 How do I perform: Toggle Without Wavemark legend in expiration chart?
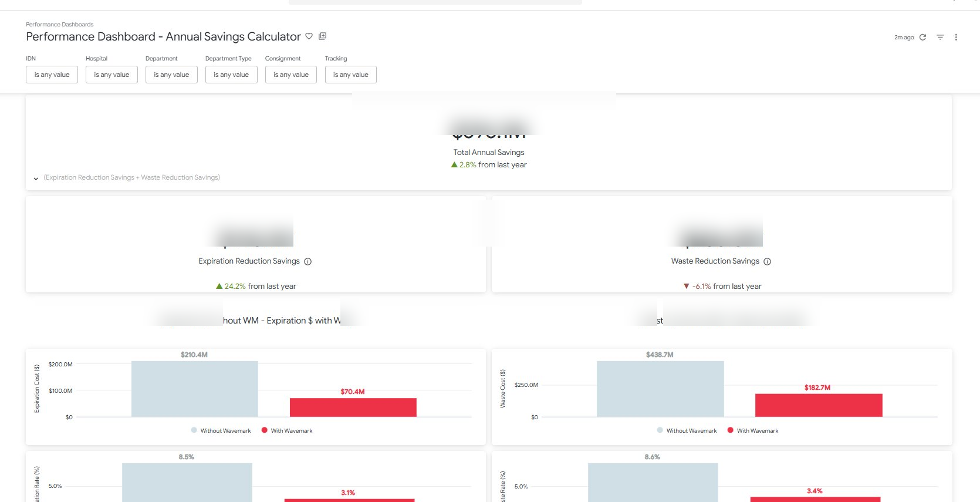pyautogui.click(x=221, y=430)
